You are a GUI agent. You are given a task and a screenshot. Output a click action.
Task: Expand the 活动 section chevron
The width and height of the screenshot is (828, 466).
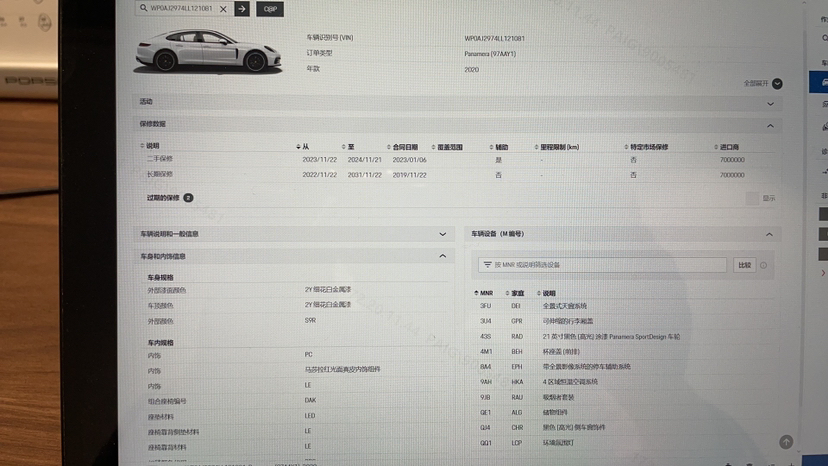pos(770,104)
